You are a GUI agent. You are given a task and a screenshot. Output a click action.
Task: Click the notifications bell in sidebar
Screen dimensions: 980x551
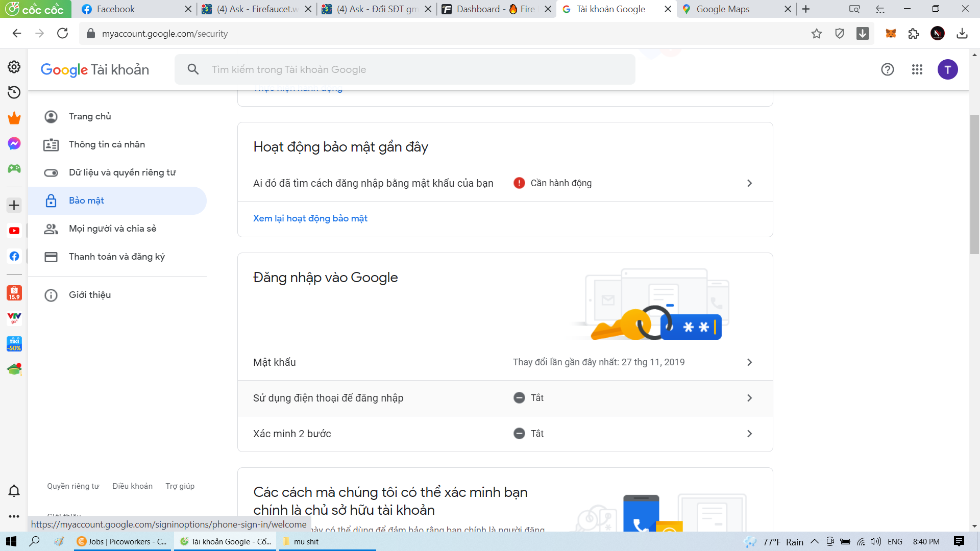click(14, 491)
